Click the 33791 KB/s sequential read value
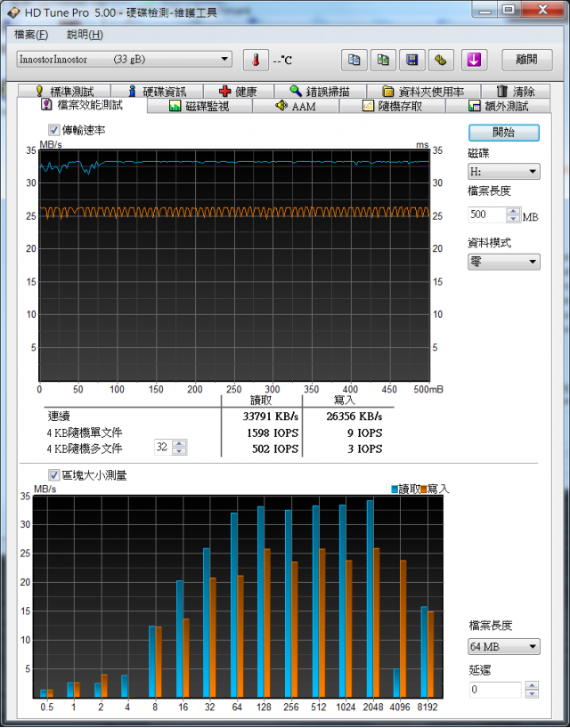 [271, 416]
